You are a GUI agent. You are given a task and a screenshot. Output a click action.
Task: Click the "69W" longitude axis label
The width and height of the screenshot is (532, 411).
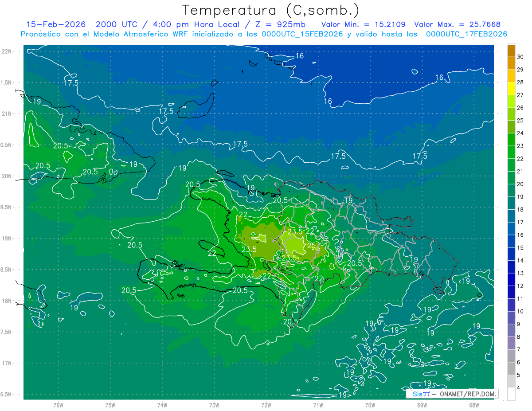422,405
